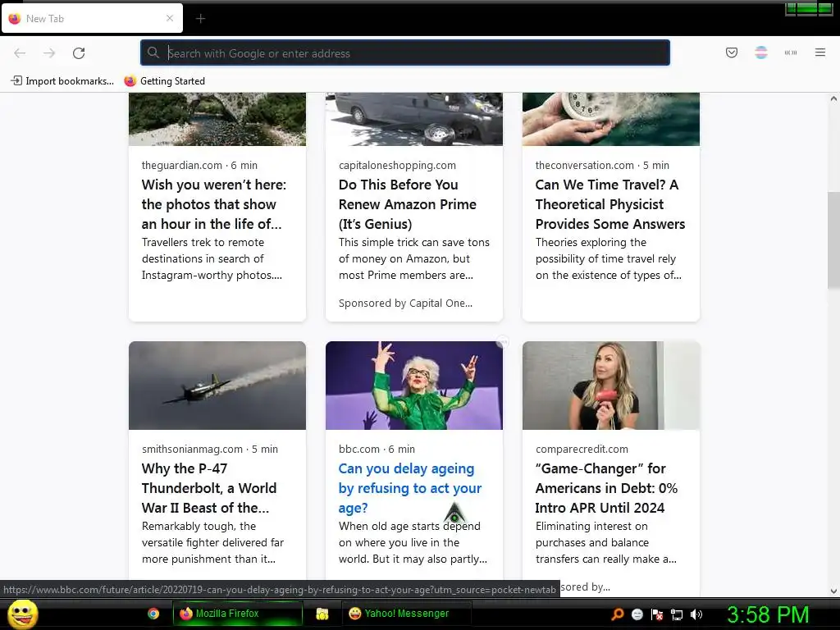The height and width of the screenshot is (630, 840).
Task: Click 'Remarkably tough, the versatile fighter' description
Action: [212, 543]
